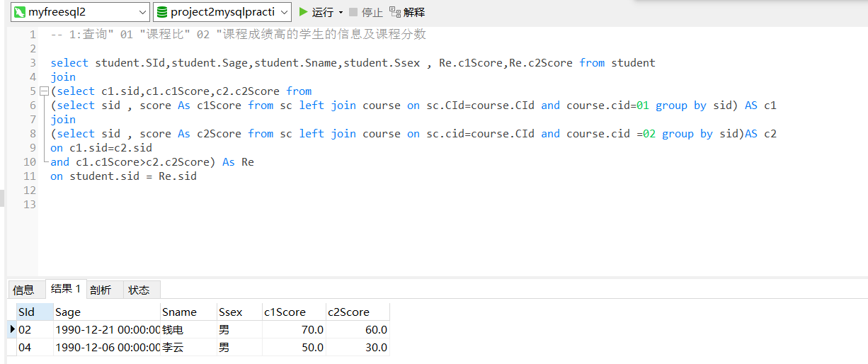868x364 pixels.
Task: Click the Sage column header
Action: [107, 312]
